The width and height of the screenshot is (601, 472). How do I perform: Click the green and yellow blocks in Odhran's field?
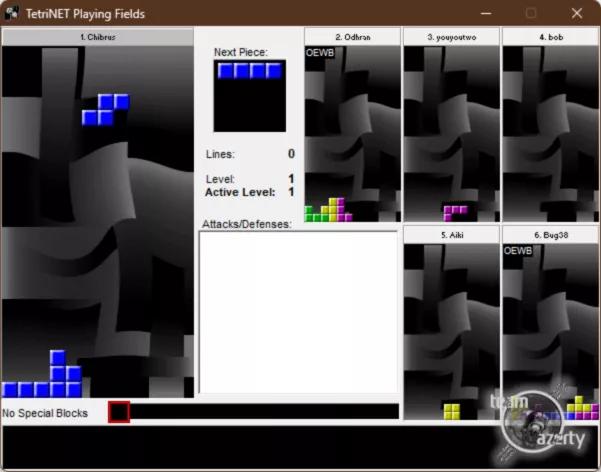tap(328, 210)
